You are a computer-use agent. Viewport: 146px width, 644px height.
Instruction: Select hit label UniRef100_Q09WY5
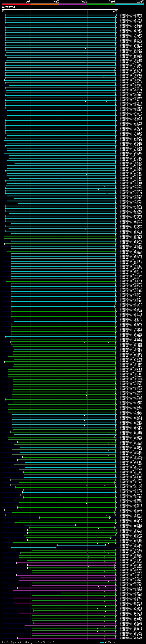131,63
